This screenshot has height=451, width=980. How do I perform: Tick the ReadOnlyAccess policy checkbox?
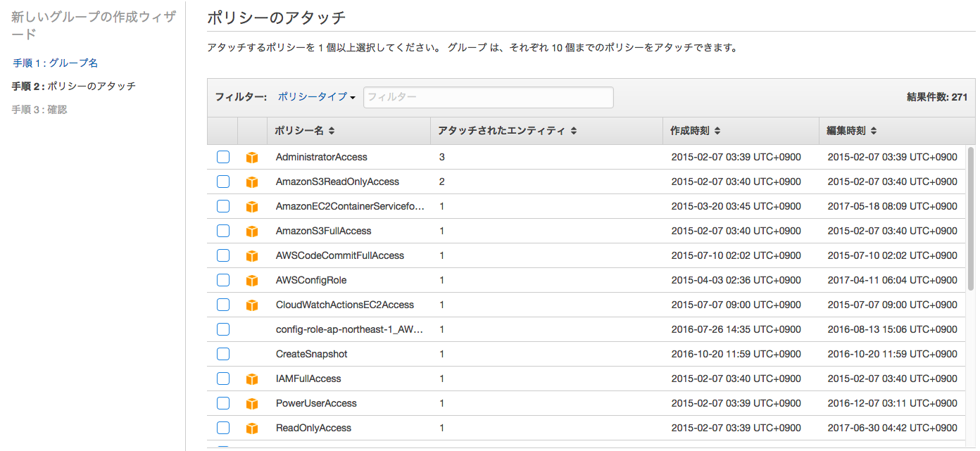pos(223,428)
